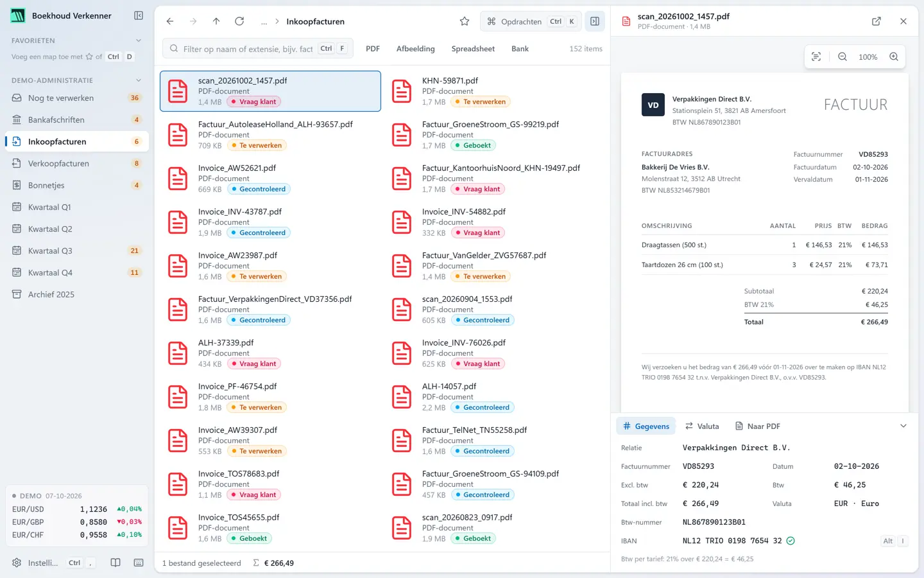Toggle the PDF filter chip
924x578 pixels.
[373, 49]
